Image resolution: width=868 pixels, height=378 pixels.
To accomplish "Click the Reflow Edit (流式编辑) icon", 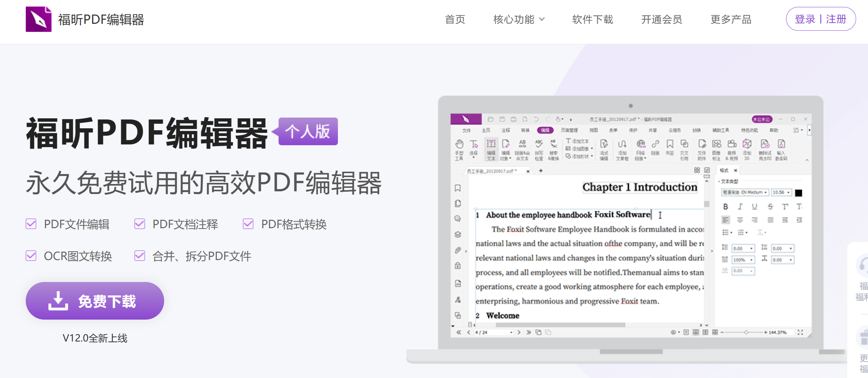I will point(604,144).
